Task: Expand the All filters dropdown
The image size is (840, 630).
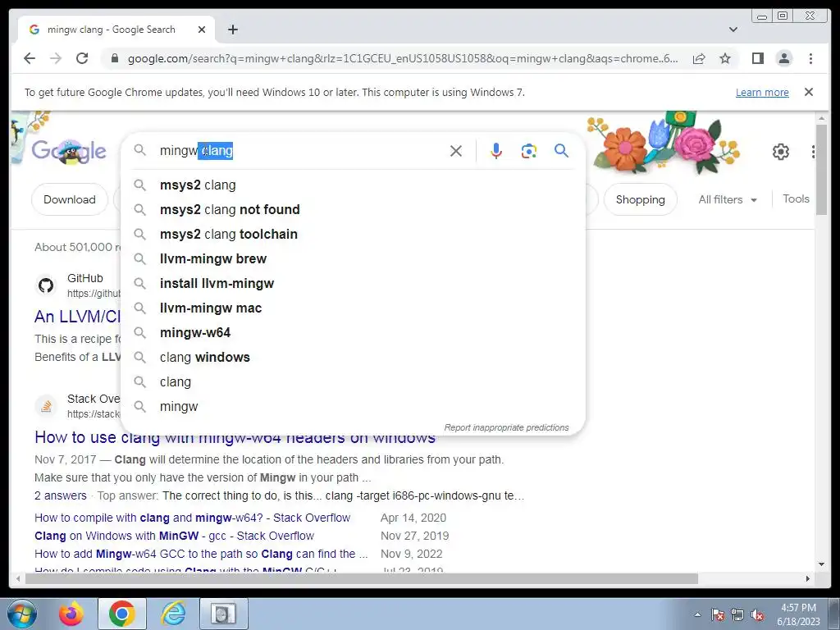Action: (x=728, y=199)
